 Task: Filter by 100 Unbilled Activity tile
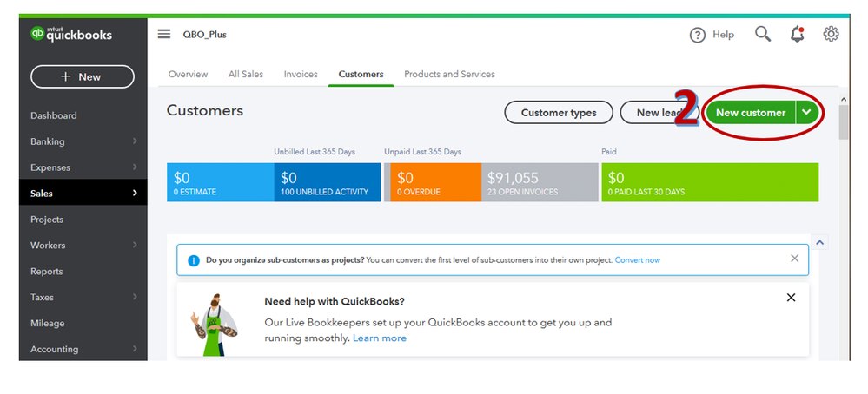click(328, 182)
